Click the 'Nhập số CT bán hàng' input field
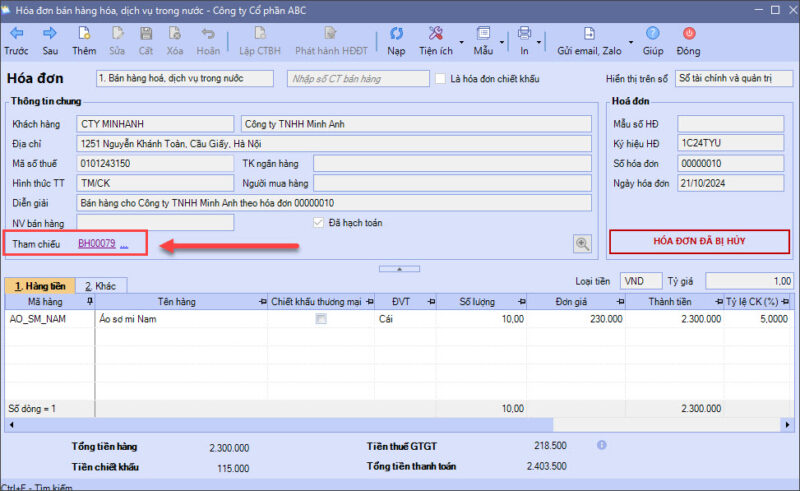 [357, 79]
